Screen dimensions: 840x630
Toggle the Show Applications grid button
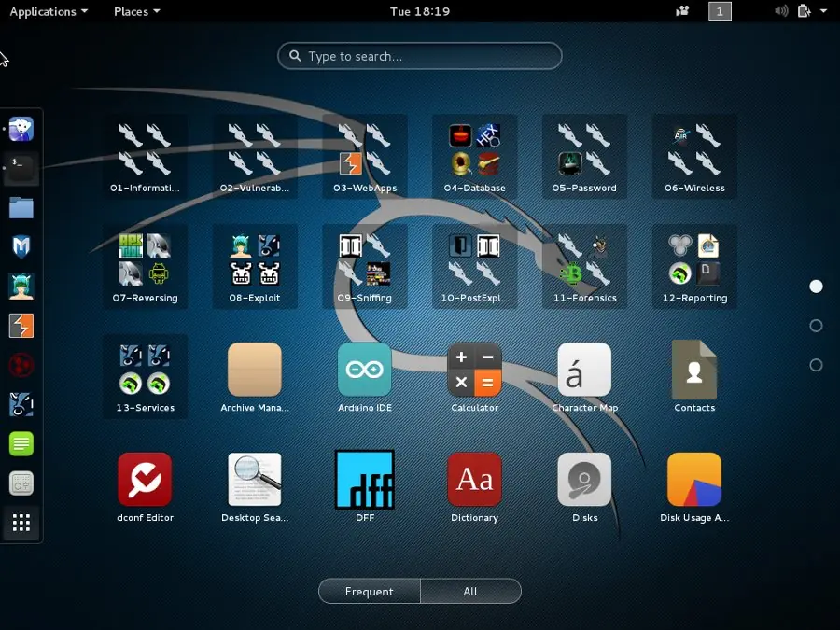(x=21, y=523)
